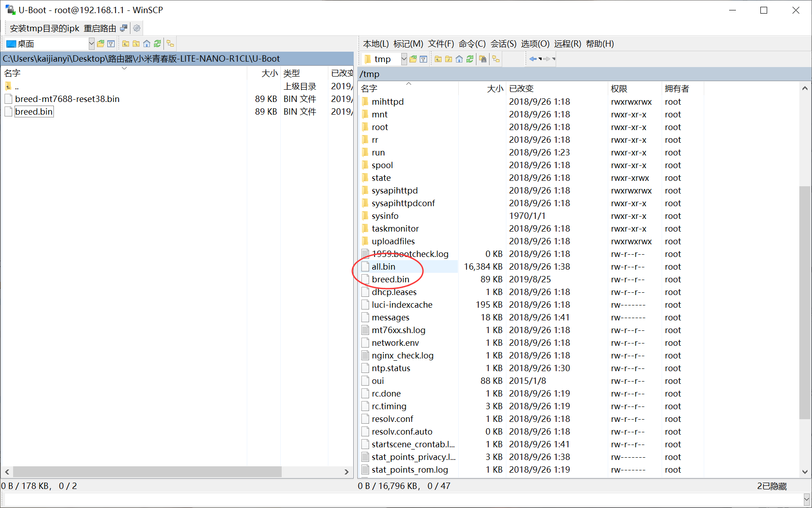This screenshot has width=812, height=508.
Task: Open the 命令(C) menu
Action: point(472,44)
